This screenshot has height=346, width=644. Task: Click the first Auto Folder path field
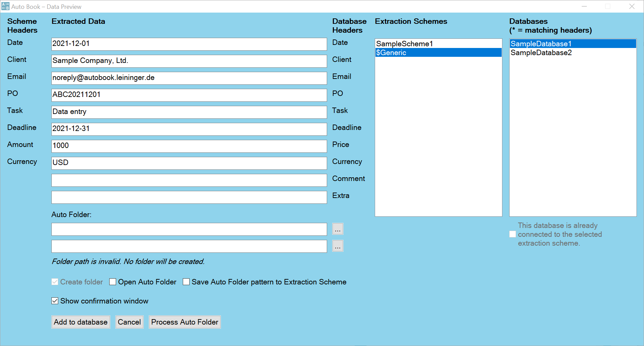coord(189,229)
